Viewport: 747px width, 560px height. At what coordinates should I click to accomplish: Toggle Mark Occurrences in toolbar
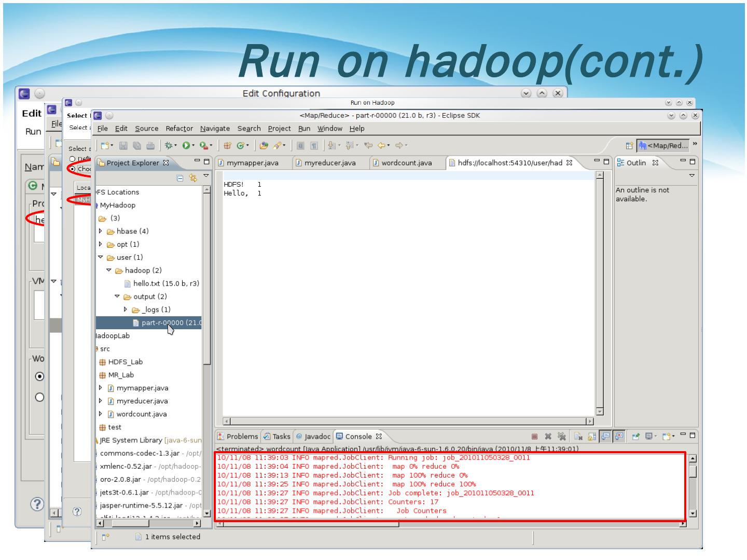[300, 146]
